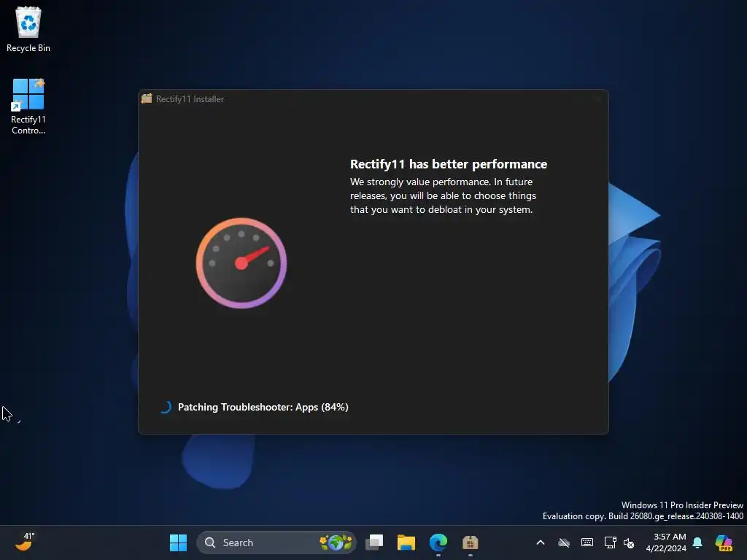Open the weather widget showing 41°

point(25,542)
